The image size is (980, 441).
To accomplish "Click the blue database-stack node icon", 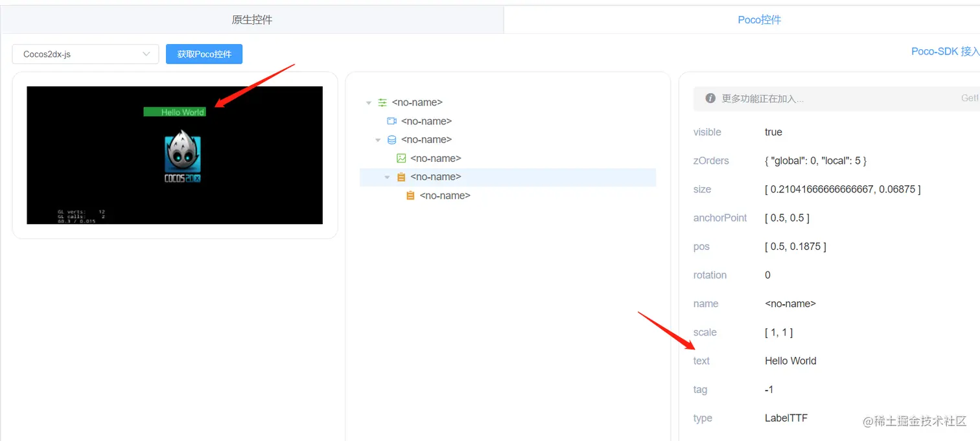I will point(391,140).
